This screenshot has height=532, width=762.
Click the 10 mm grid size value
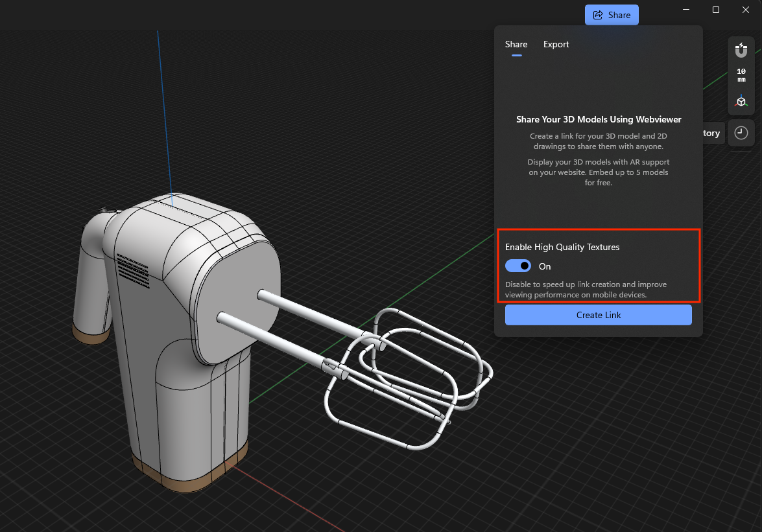tap(741, 75)
